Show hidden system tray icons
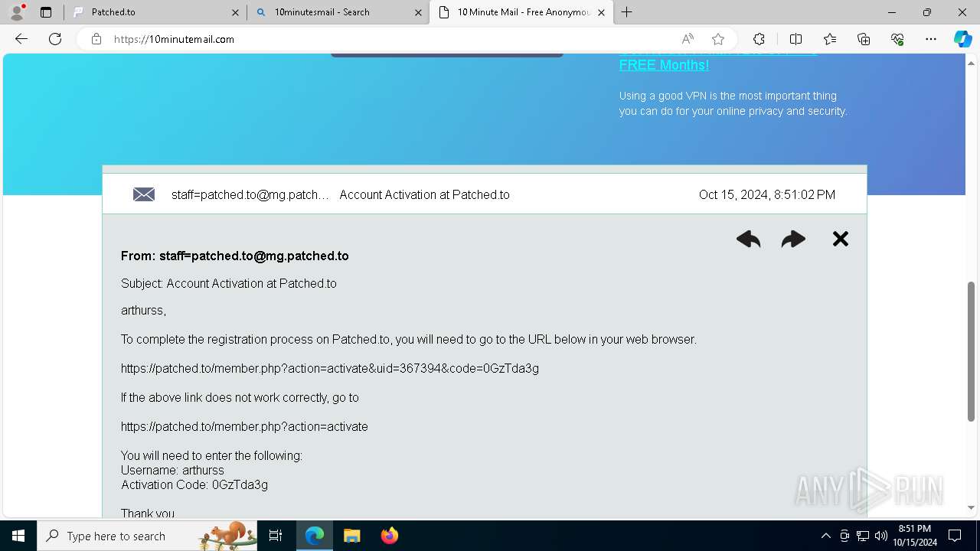 pyautogui.click(x=825, y=536)
